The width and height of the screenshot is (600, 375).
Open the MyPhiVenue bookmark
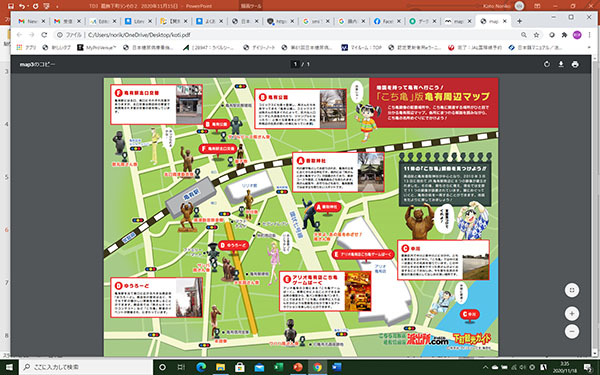pyautogui.click(x=96, y=48)
